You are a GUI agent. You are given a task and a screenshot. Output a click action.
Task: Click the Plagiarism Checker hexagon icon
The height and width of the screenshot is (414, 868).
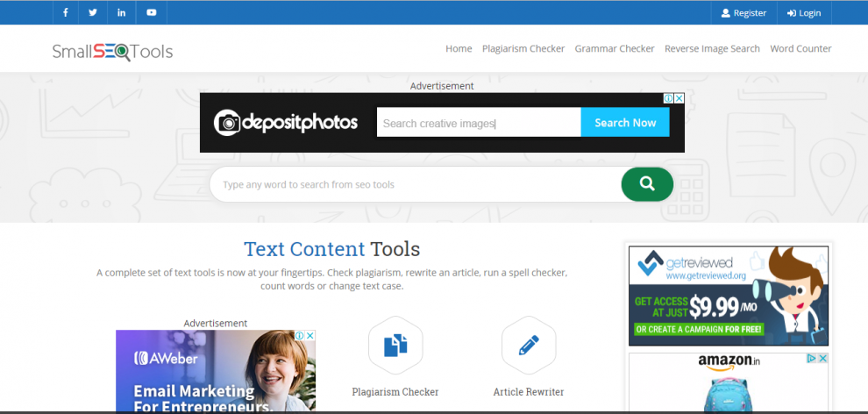click(x=395, y=346)
